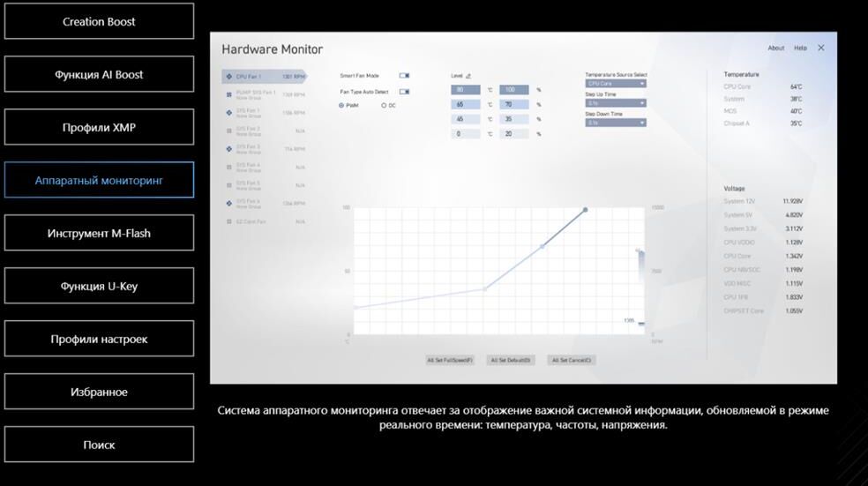The width and height of the screenshot is (868, 486).
Task: Open the Step Down Time dropdown
Action: pyautogui.click(x=616, y=123)
